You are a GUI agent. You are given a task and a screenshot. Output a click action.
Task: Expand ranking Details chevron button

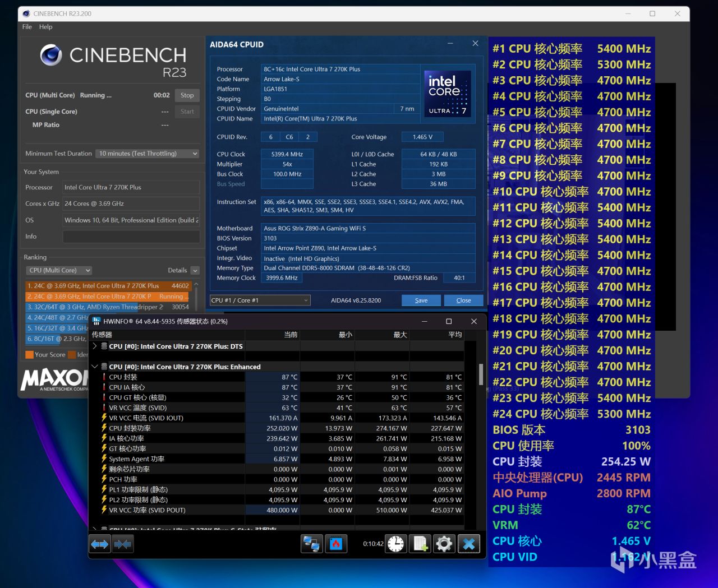tap(195, 270)
